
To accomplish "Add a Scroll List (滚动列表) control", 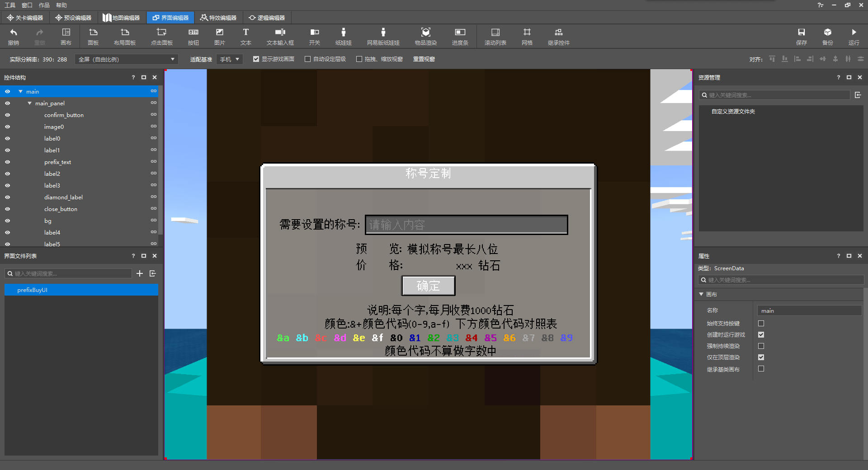I will 495,36.
